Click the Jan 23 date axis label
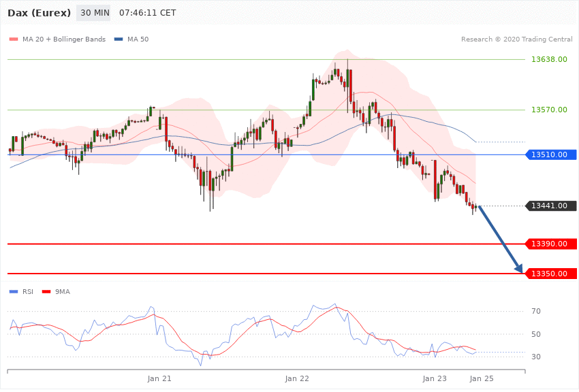The width and height of the screenshot is (579, 392). tap(435, 378)
